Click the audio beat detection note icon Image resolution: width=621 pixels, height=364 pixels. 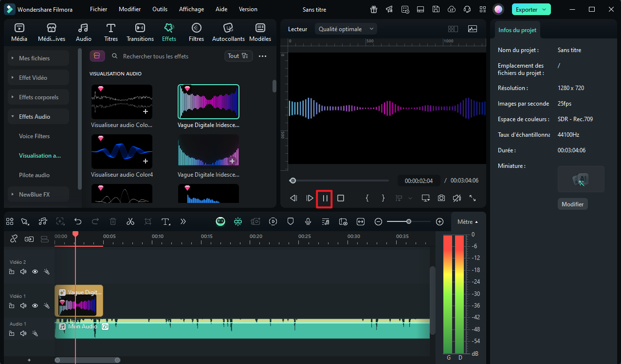point(43,221)
